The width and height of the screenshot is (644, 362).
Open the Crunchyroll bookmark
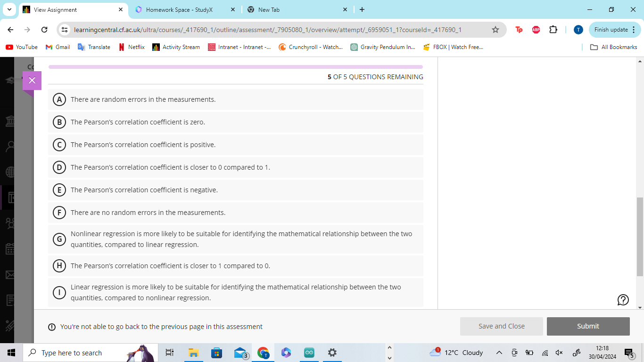(x=311, y=47)
